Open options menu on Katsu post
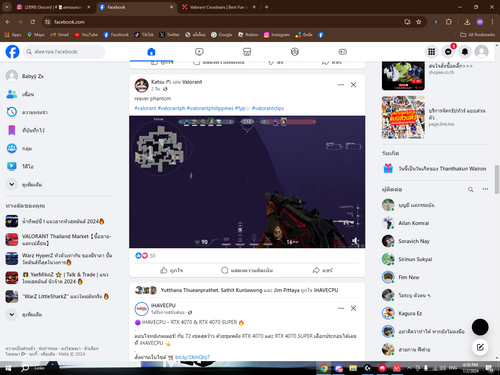500x375 pixels. pyautogui.click(x=341, y=85)
